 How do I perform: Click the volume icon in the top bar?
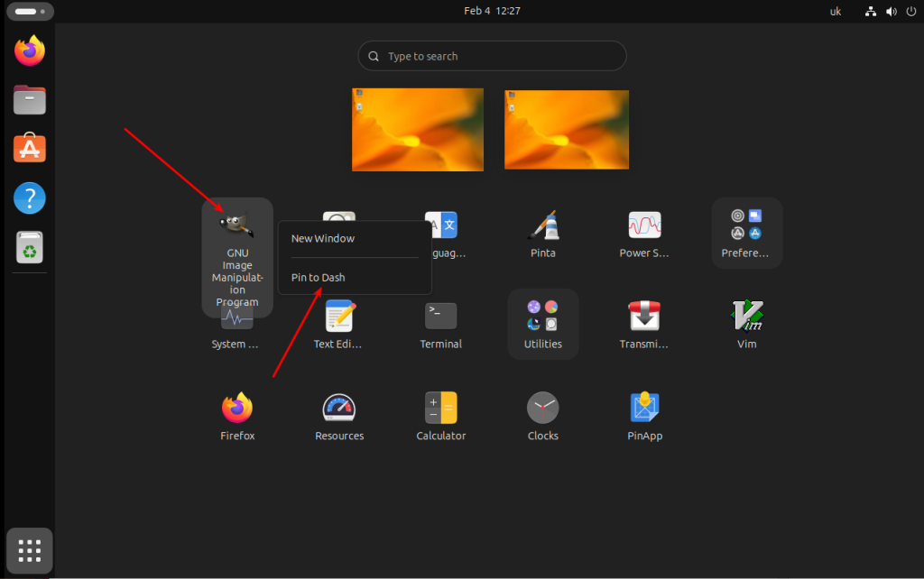pyautogui.click(x=891, y=11)
